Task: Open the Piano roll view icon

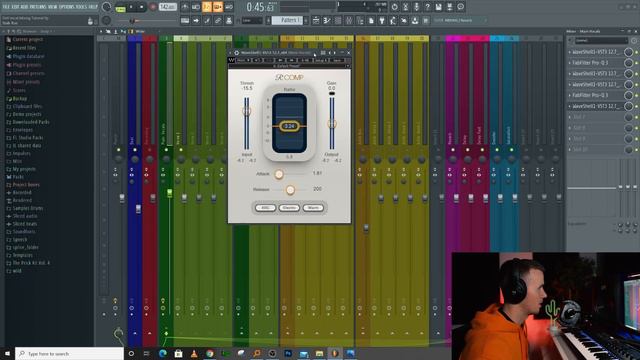Action: (x=327, y=20)
